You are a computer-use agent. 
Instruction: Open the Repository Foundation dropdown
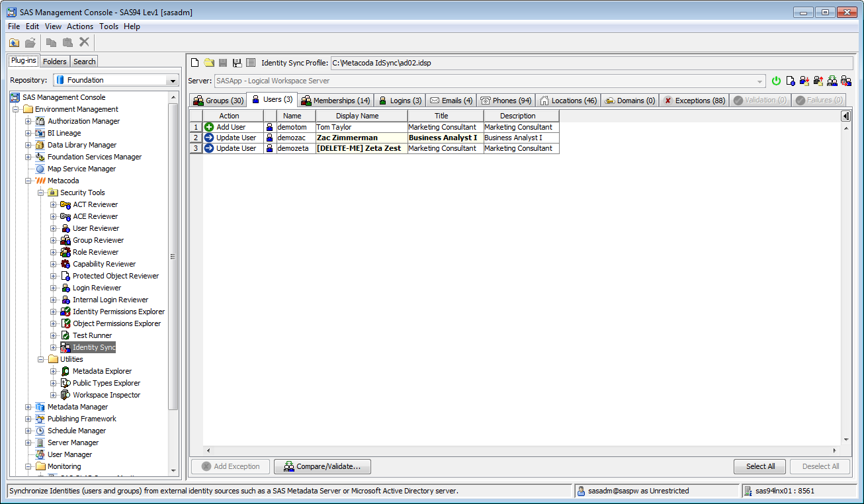[173, 80]
